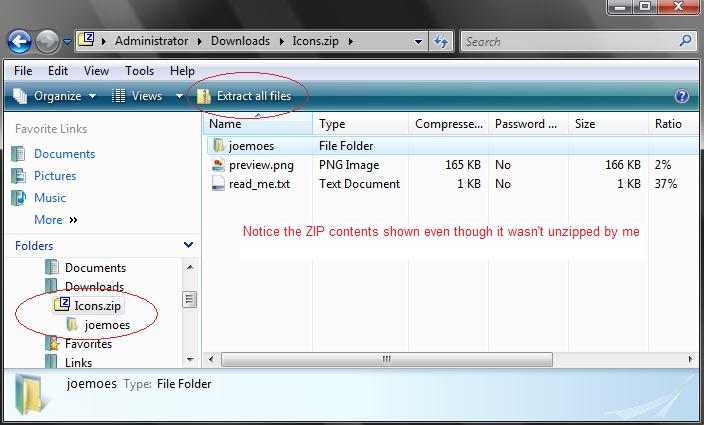This screenshot has height=425, width=704.
Task: Open the Pictures favorite link
Action: [x=55, y=176]
